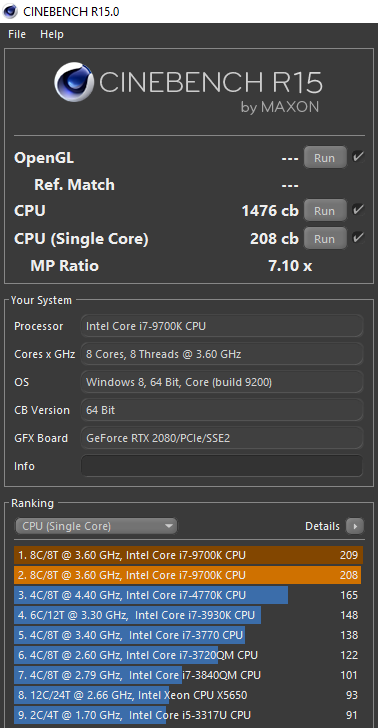Image resolution: width=378 pixels, height=728 pixels.
Task: Click the Info text field
Action: [x=222, y=466]
